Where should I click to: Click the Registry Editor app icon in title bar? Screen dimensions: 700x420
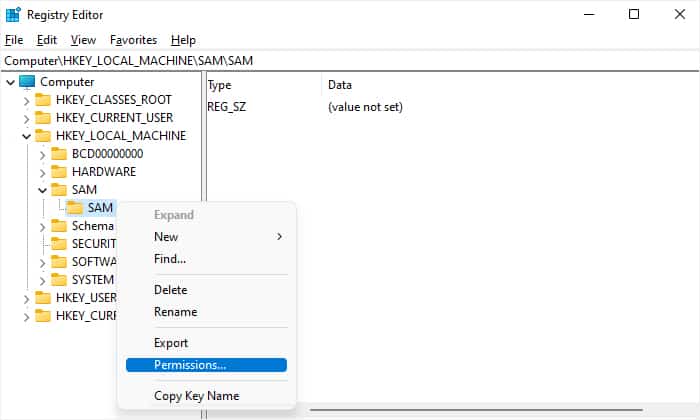point(13,15)
